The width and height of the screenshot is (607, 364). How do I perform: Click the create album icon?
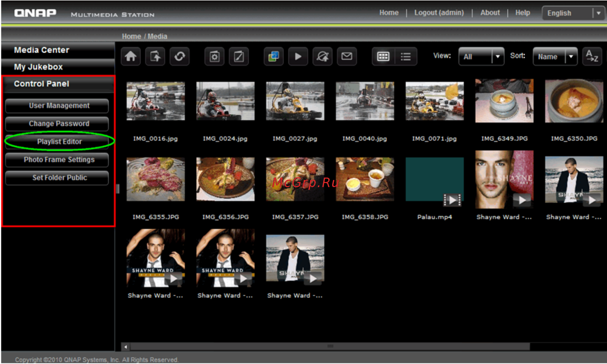click(x=214, y=56)
